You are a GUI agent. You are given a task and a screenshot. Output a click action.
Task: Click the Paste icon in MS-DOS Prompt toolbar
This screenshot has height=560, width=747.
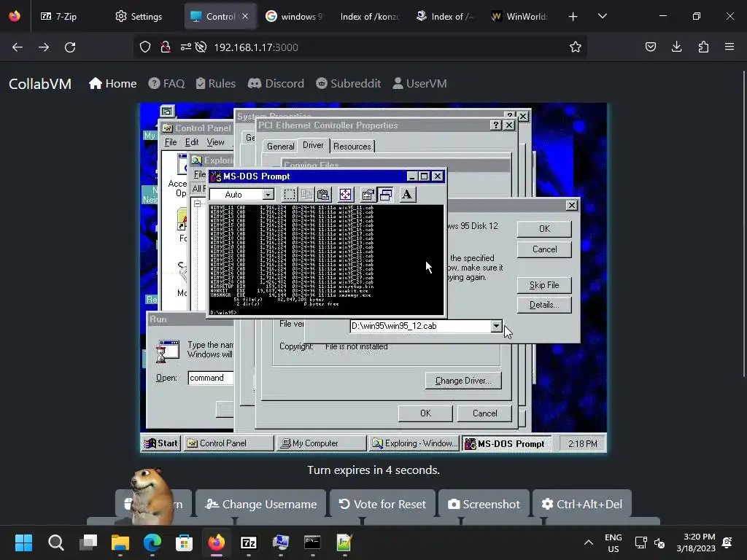pos(323,194)
